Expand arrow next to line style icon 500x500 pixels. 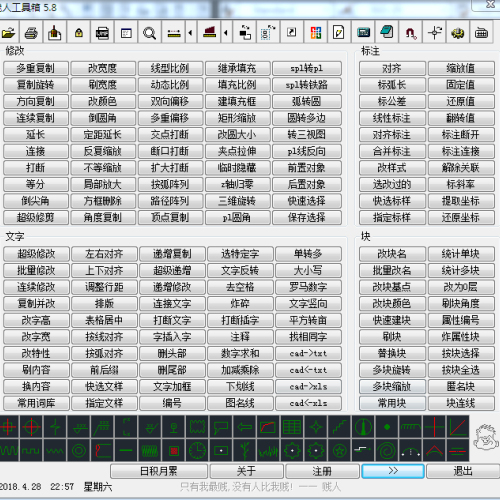pos(190,33)
